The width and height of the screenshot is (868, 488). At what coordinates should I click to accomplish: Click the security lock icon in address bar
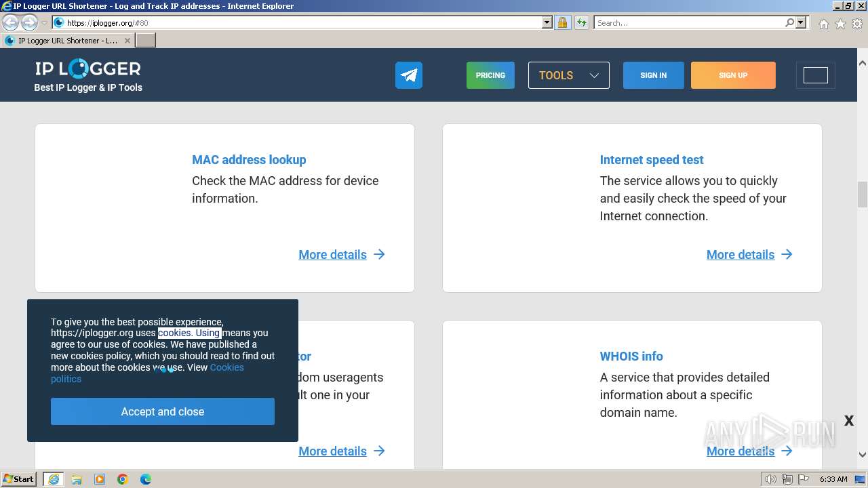[562, 22]
